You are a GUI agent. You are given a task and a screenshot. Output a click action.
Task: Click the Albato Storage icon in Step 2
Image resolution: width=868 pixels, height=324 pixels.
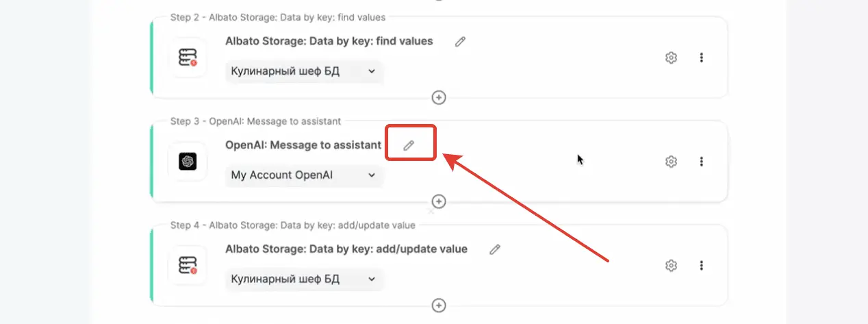coord(188,58)
